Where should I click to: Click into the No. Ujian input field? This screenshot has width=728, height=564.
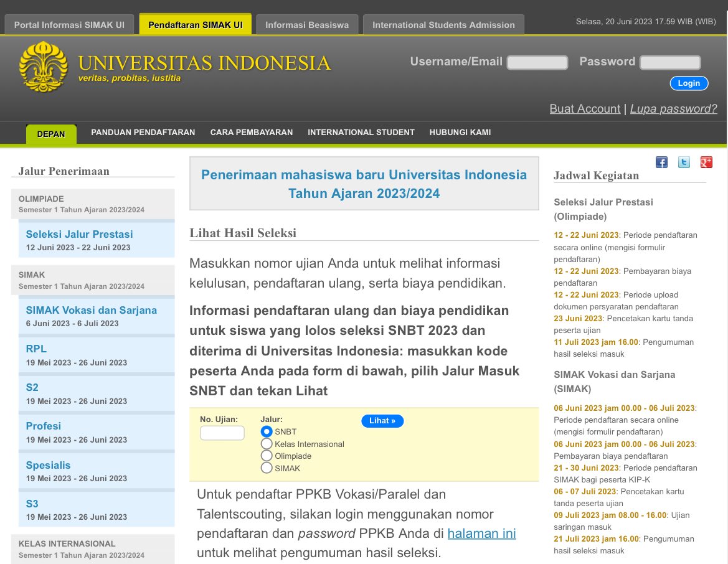coord(222,433)
